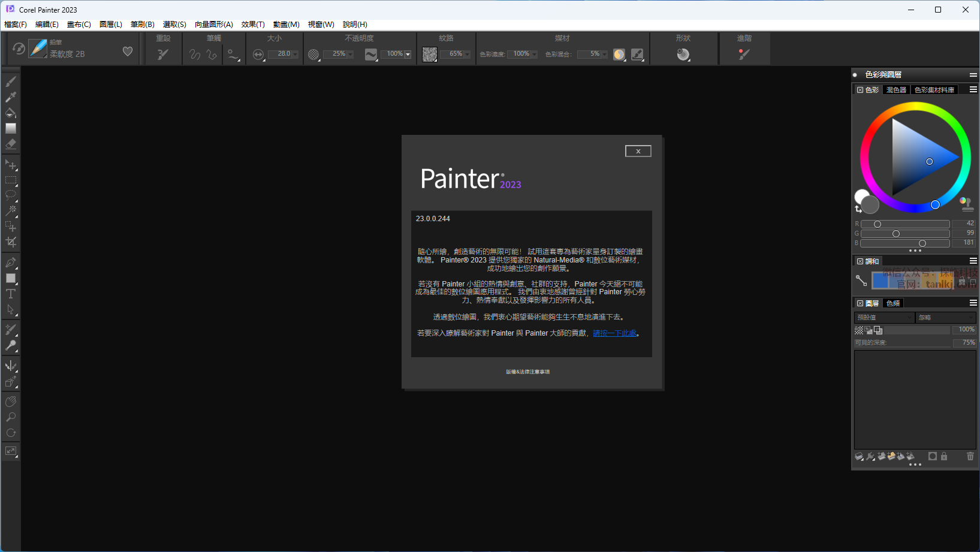The height and width of the screenshot is (552, 980).
Task: Pick the Text tool
Action: [x=10, y=294]
